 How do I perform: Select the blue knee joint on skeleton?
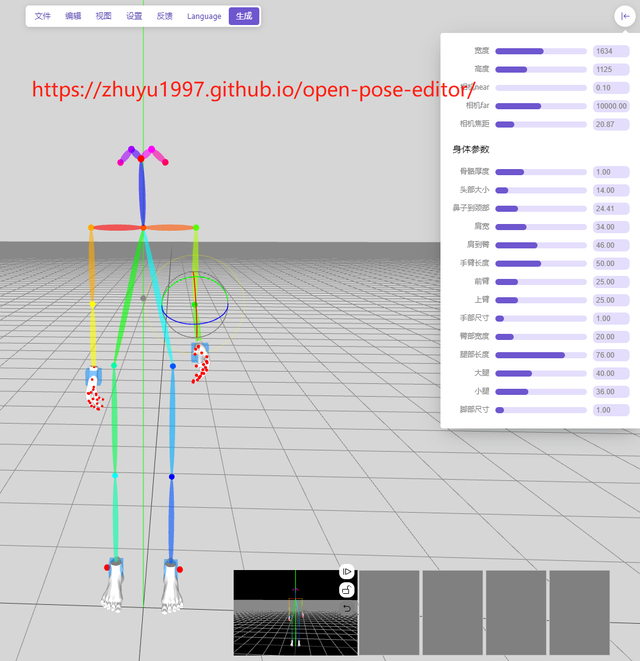tap(172, 477)
